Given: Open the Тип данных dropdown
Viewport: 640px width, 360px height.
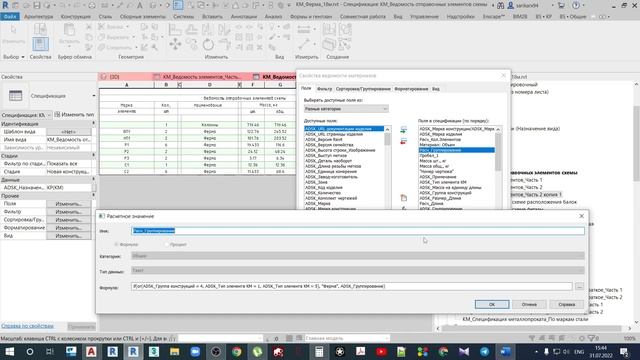Looking at the screenshot, I should [358, 270].
